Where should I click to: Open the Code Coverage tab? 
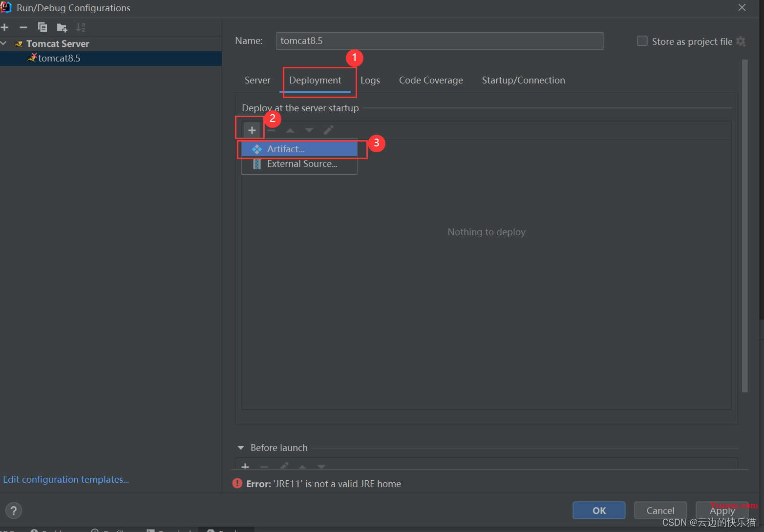(431, 80)
